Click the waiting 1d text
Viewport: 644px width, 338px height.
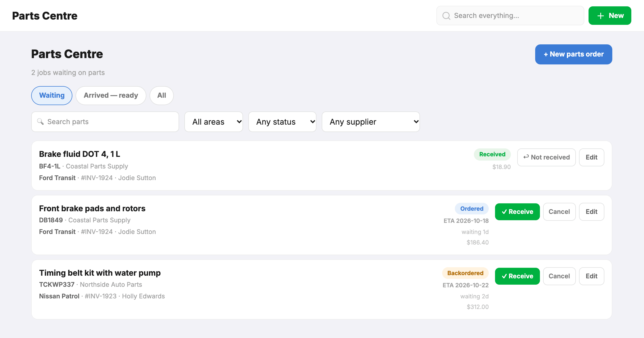tap(475, 232)
